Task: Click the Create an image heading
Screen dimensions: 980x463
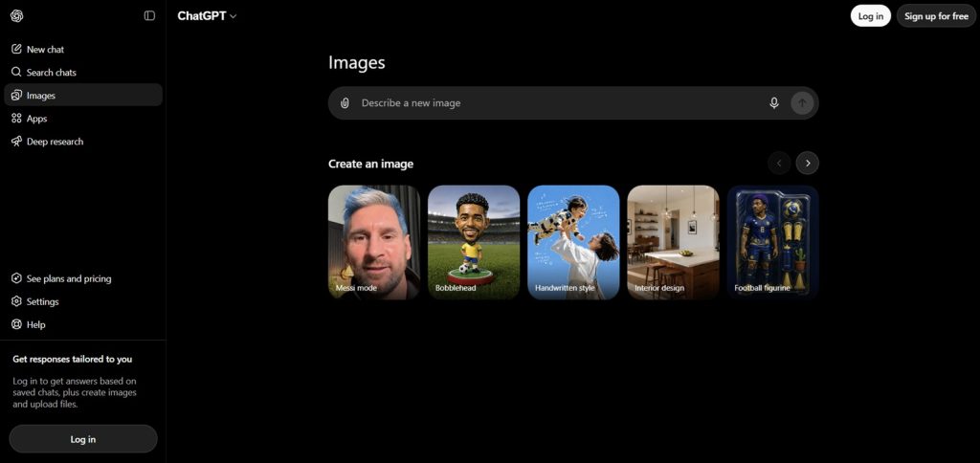Action: pos(370,164)
